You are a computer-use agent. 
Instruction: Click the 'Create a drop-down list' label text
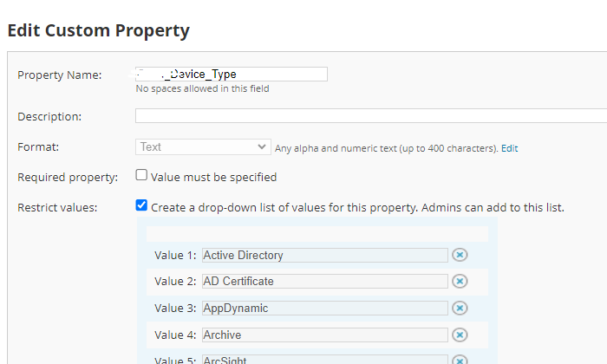coord(357,207)
